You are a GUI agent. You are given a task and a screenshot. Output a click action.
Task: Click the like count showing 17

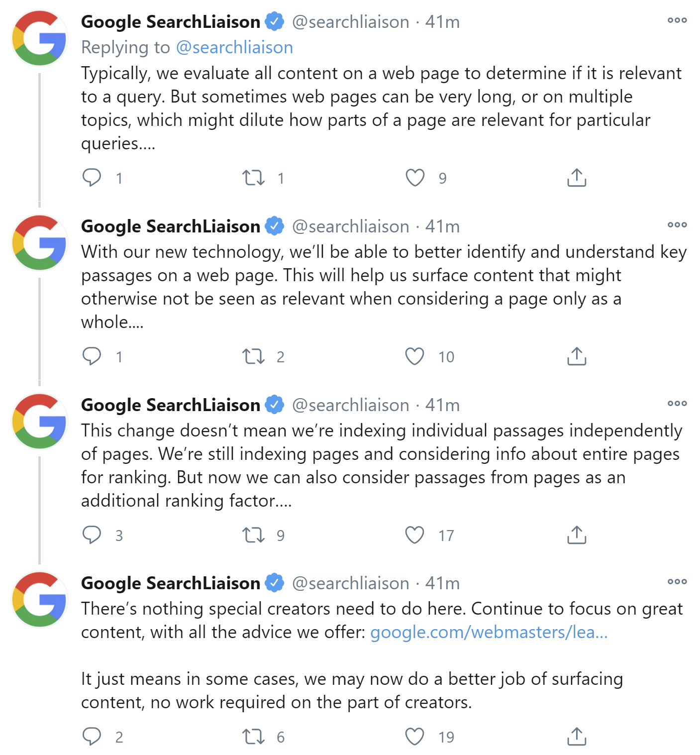click(446, 537)
